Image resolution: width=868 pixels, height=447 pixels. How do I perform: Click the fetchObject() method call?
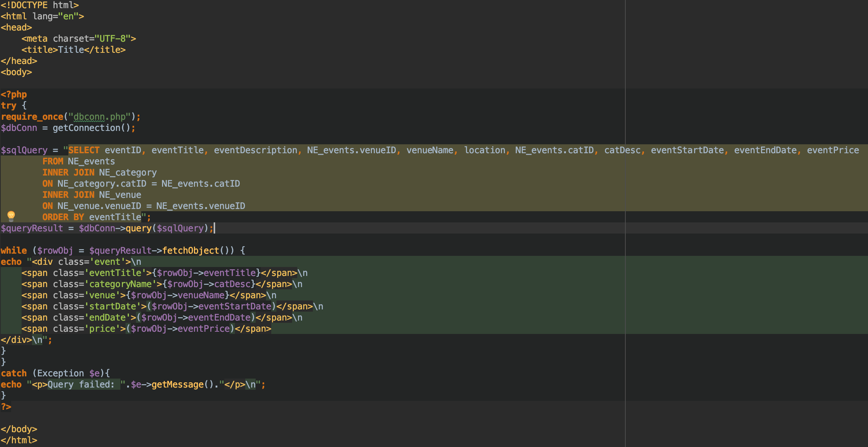point(198,251)
